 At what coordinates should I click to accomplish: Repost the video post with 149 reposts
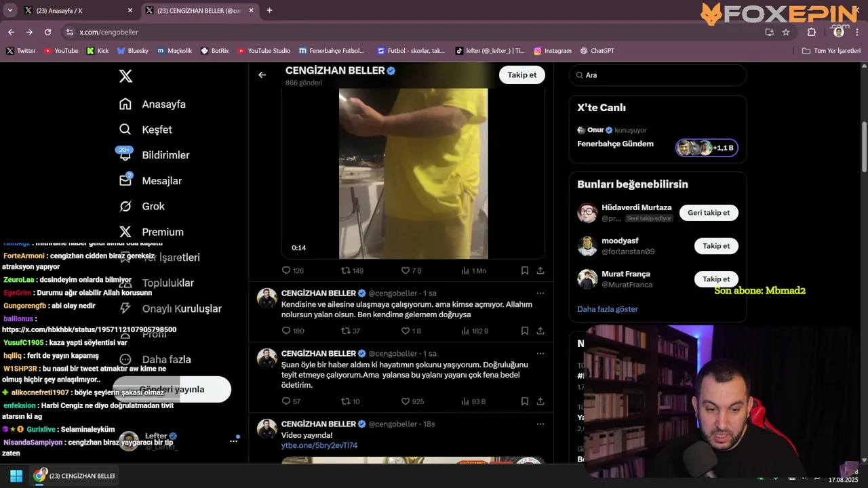click(x=352, y=270)
